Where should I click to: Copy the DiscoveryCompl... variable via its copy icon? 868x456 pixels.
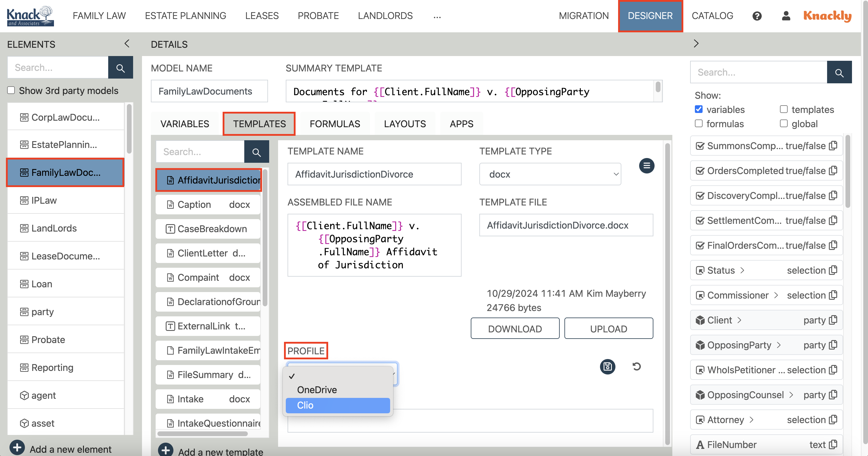click(x=833, y=195)
